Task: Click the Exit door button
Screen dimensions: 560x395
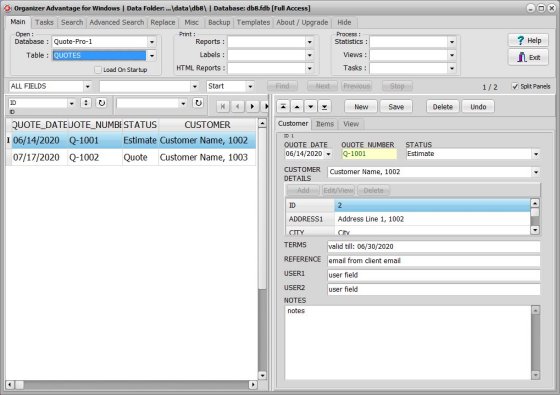Action: [x=528, y=57]
